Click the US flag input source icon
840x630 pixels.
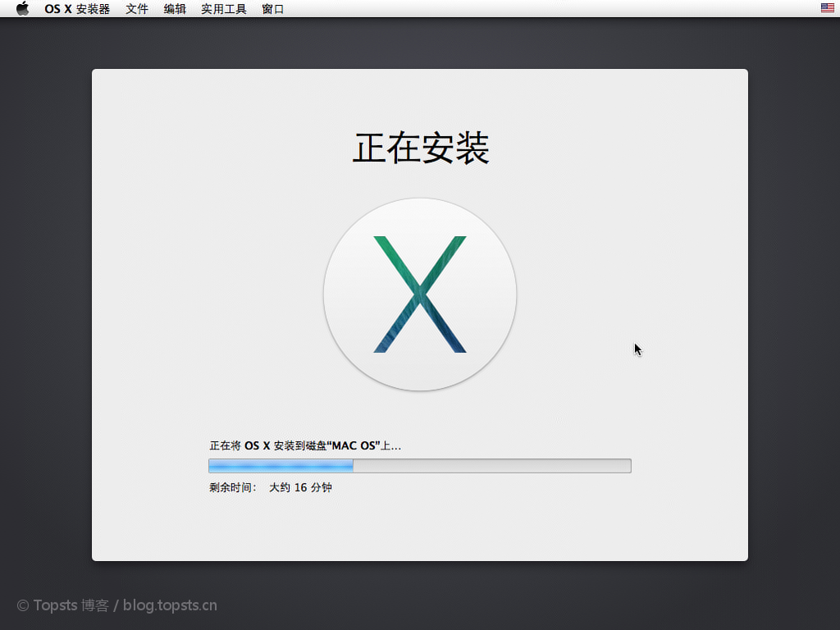(x=827, y=8)
